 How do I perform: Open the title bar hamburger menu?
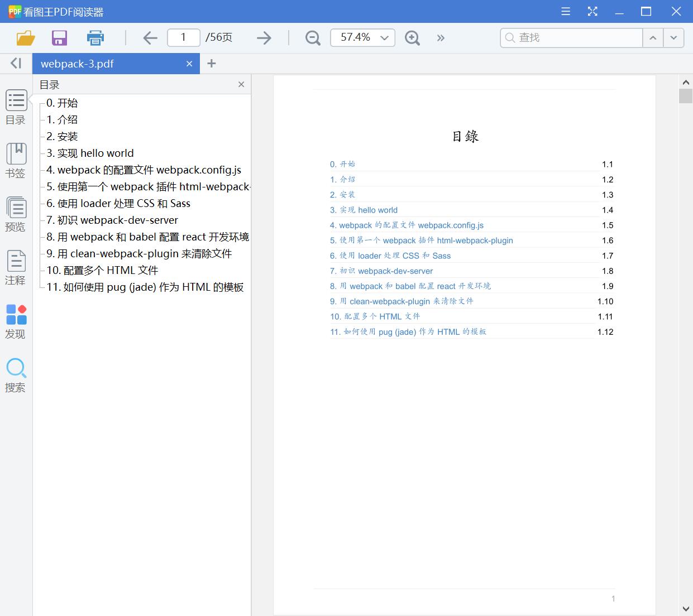(566, 11)
